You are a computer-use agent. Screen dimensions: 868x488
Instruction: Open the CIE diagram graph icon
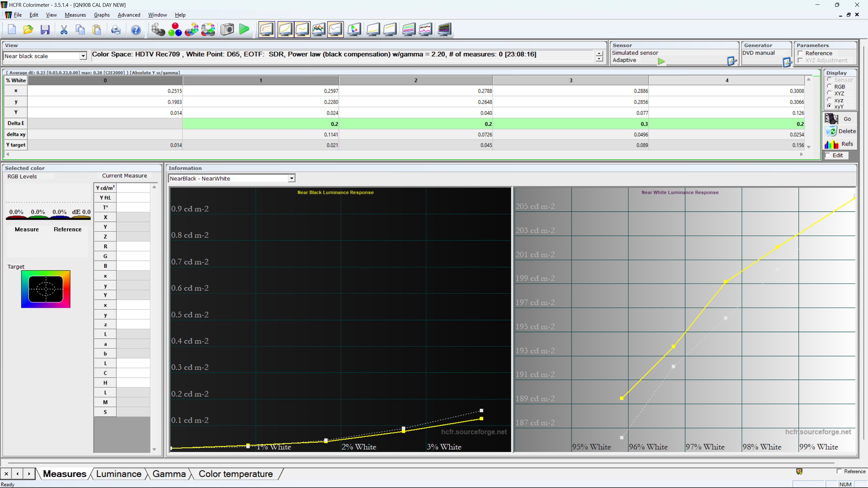[354, 29]
